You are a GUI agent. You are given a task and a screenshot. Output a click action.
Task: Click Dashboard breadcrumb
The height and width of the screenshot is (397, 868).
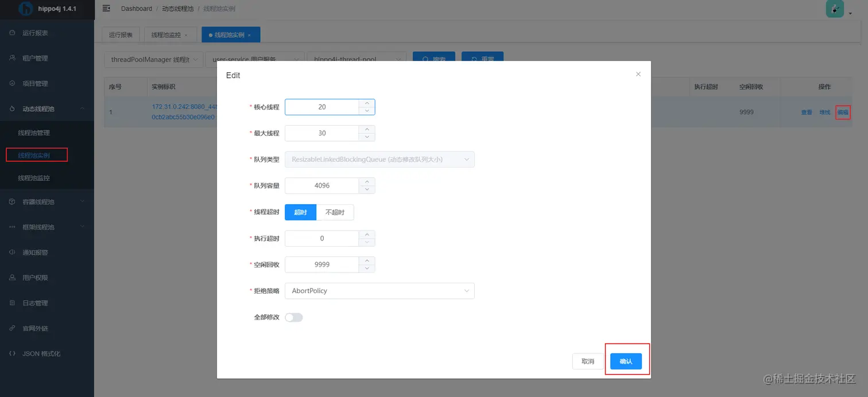137,9
